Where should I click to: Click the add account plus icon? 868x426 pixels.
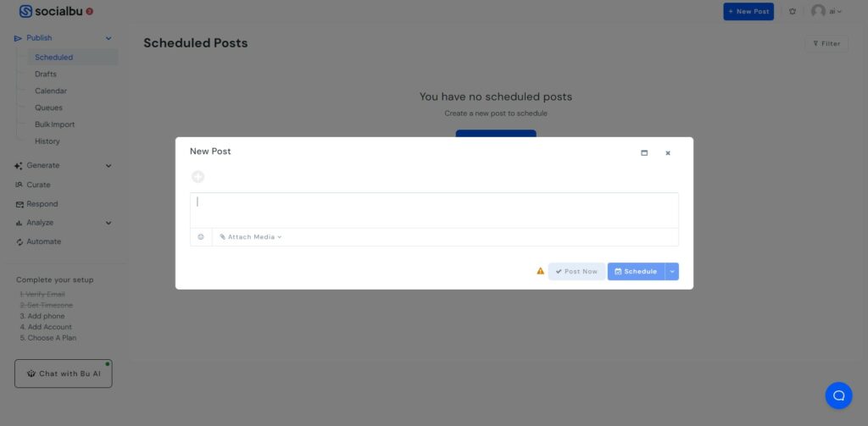point(198,177)
